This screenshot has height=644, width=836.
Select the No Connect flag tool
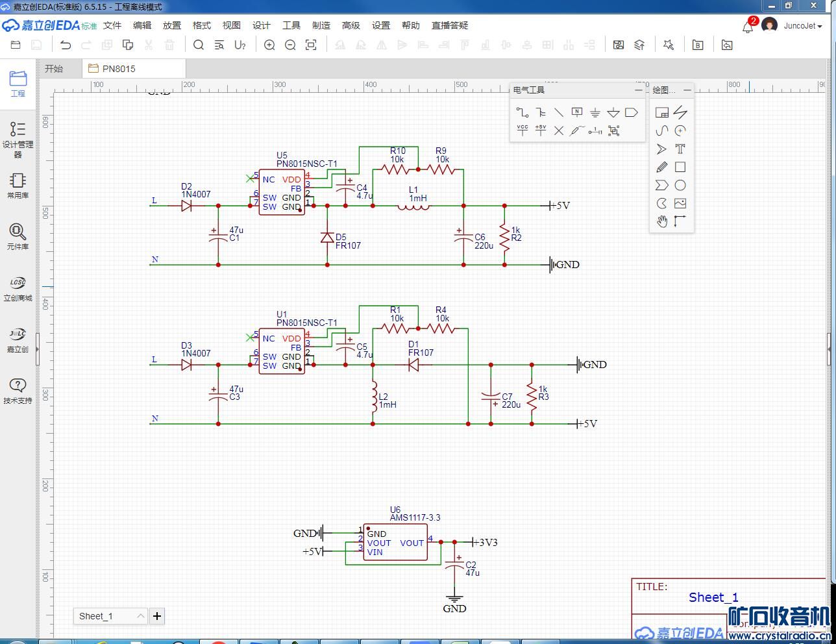559,130
